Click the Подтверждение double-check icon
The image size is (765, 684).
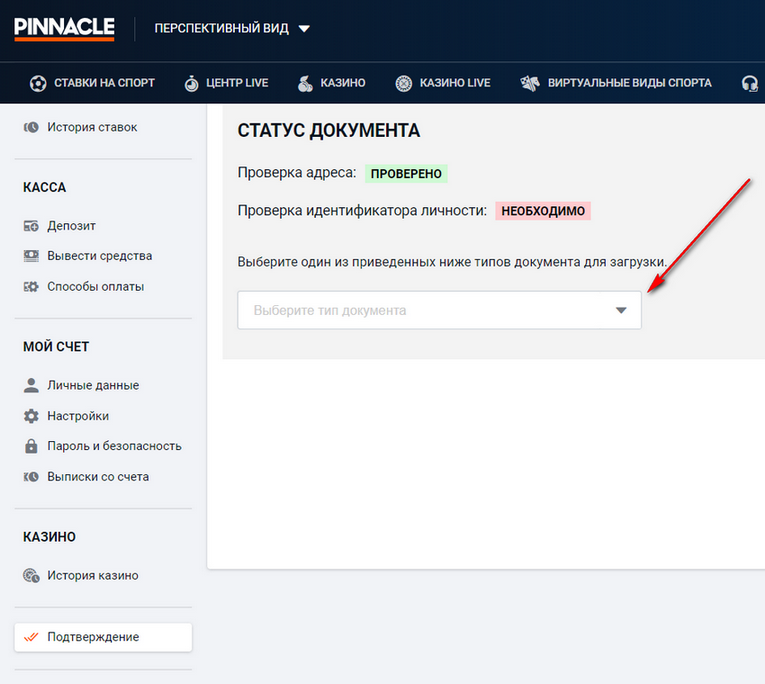click(x=31, y=637)
